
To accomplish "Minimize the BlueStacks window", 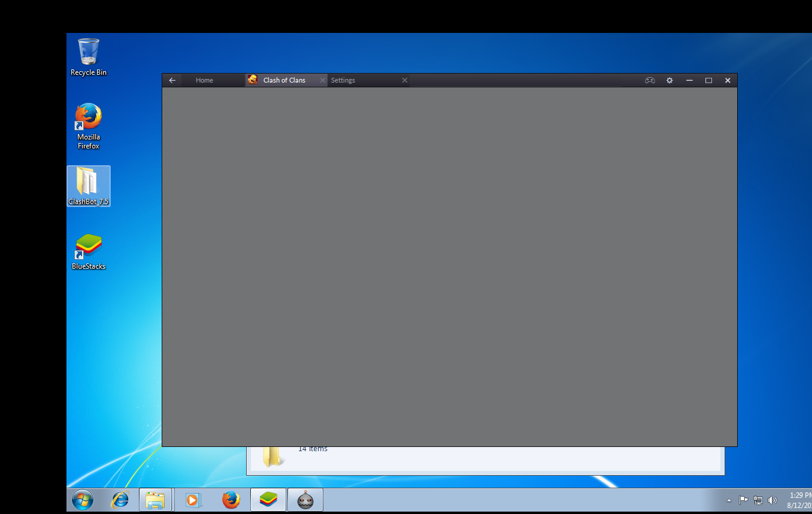I will coord(689,80).
